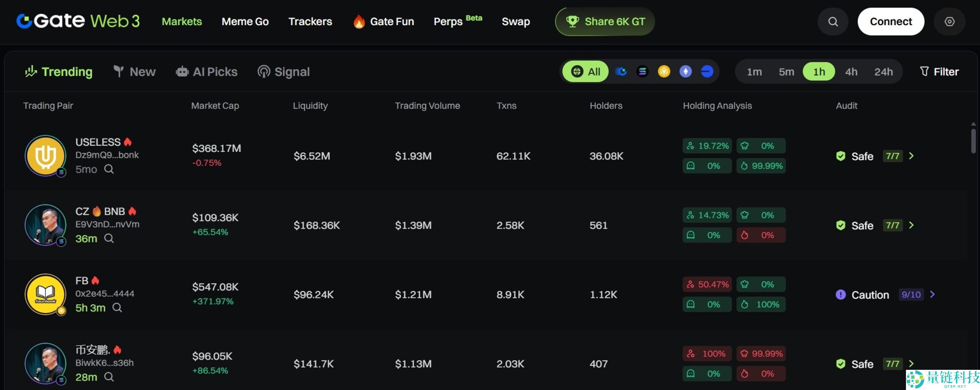
Task: Expand USELESS audit details chevron
Action: 911,156
